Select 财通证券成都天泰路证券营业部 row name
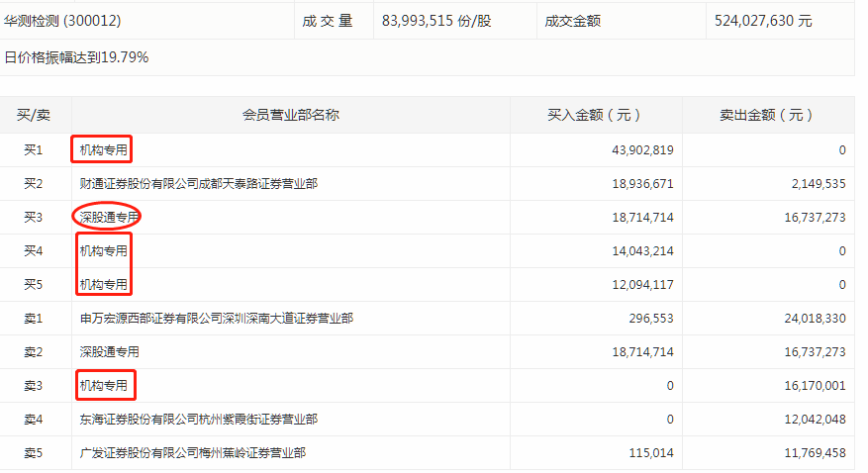This screenshot has width=868, height=473. [x=198, y=184]
